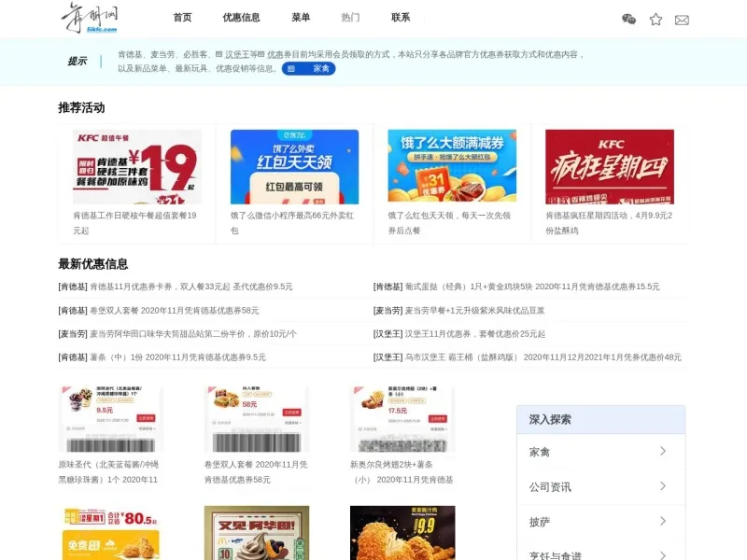Screen dimensions: 747x560
Task: Open 58元 双人套餐 coupon thumbnail
Action: (257, 419)
